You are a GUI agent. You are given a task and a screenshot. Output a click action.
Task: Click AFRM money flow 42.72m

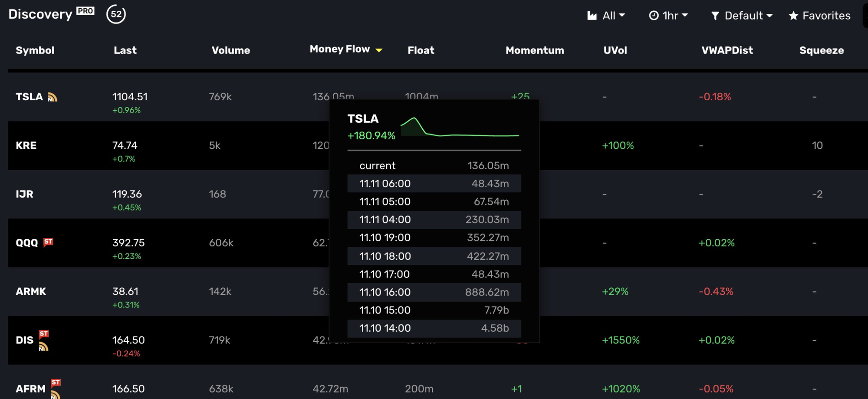330,388
